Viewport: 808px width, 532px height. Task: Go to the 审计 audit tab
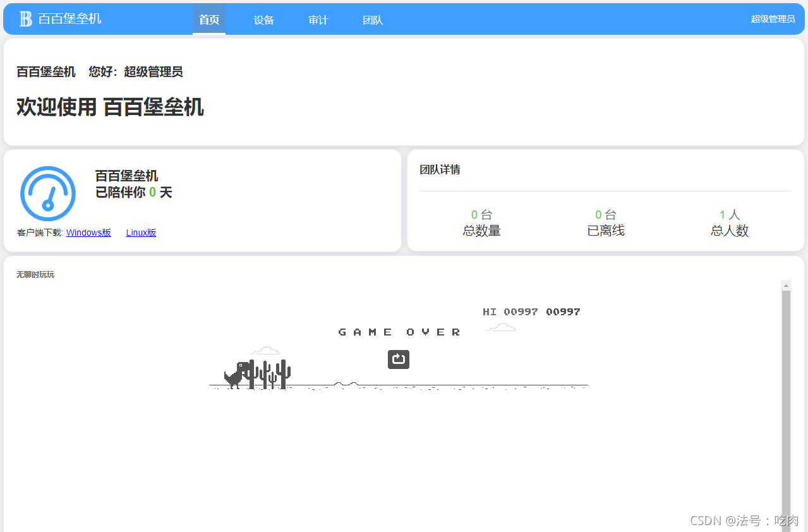(x=318, y=20)
